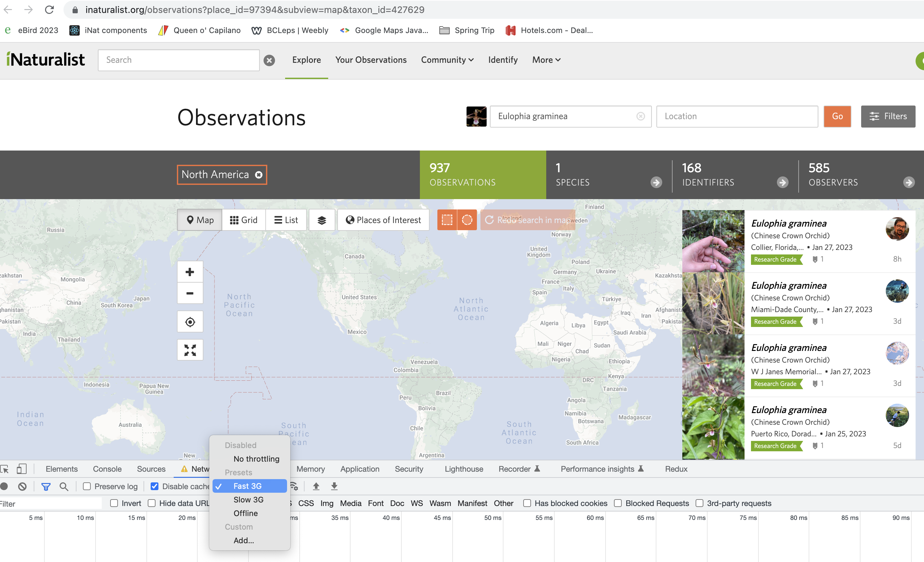The image size is (924, 562).
Task: Expand the map to fullscreen
Action: 190,350
